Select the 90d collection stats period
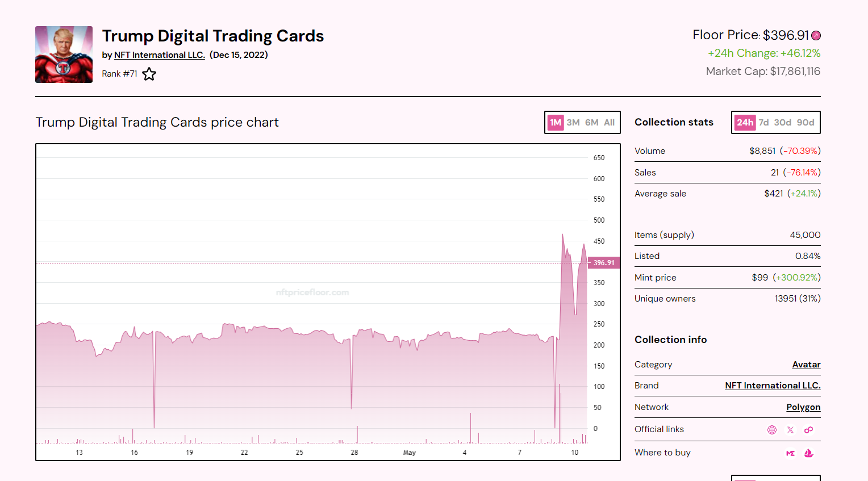868x481 pixels. click(x=805, y=123)
